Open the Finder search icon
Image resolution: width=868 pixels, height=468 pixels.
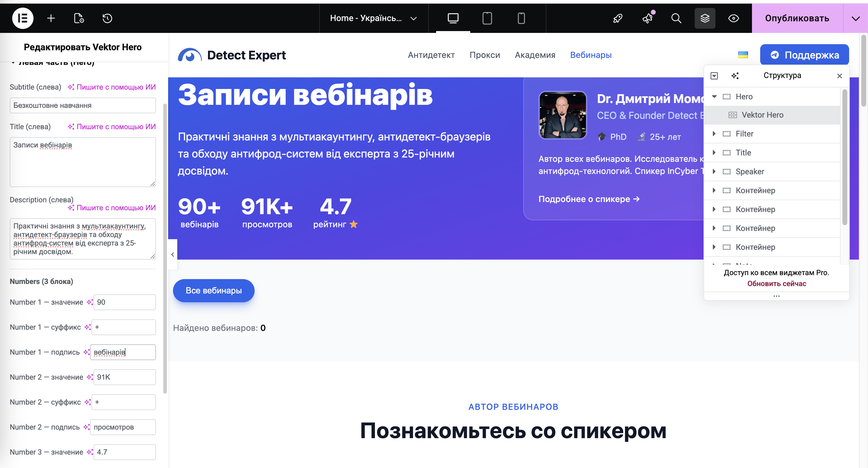[x=676, y=19]
